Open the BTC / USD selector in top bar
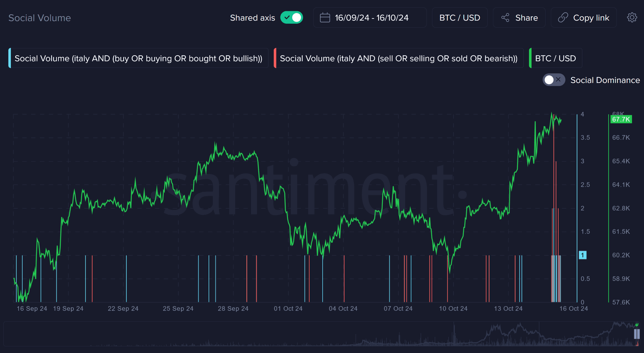Image resolution: width=644 pixels, height=353 pixels. coord(460,18)
